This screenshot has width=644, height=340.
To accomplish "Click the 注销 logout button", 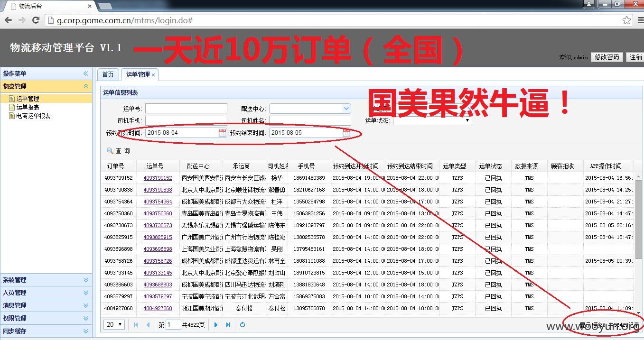I will click(635, 57).
